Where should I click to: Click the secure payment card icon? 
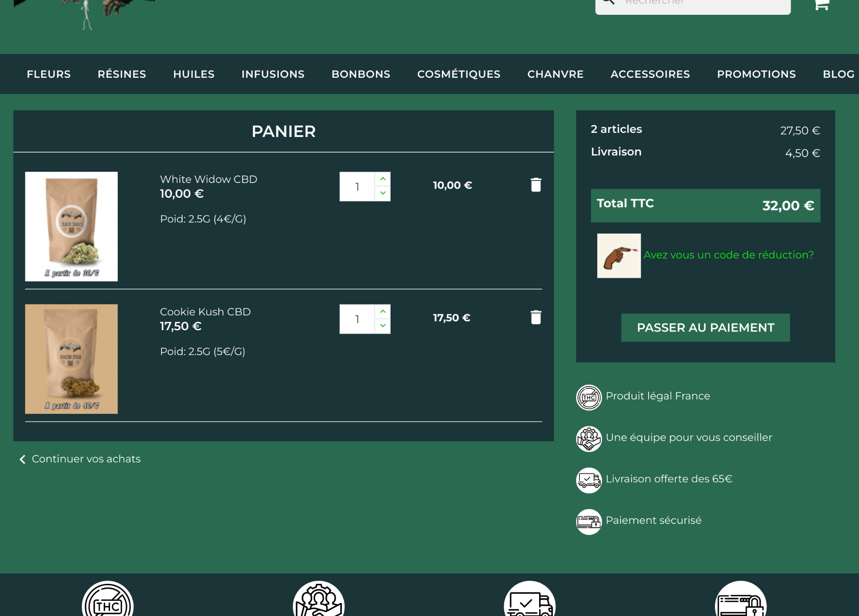589,522
